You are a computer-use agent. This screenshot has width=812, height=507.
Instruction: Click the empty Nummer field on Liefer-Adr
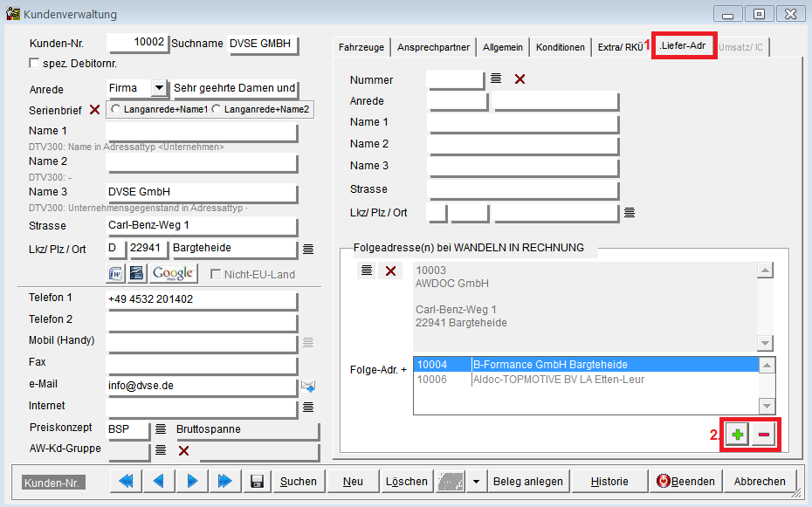[x=455, y=79]
